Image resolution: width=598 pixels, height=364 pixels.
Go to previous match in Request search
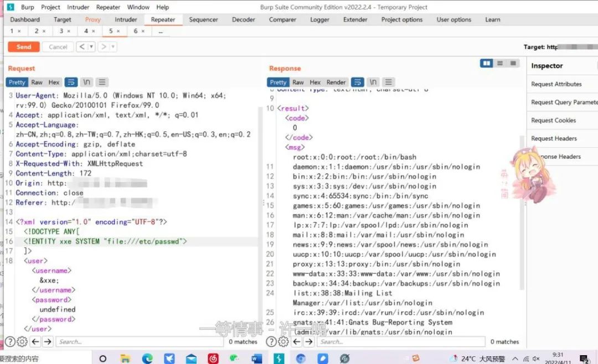click(35, 341)
